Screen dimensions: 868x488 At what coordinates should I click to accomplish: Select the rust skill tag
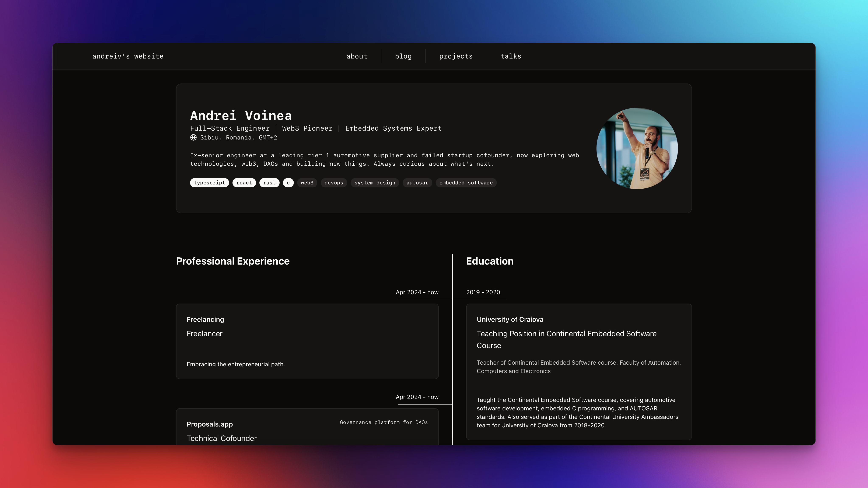[269, 183]
